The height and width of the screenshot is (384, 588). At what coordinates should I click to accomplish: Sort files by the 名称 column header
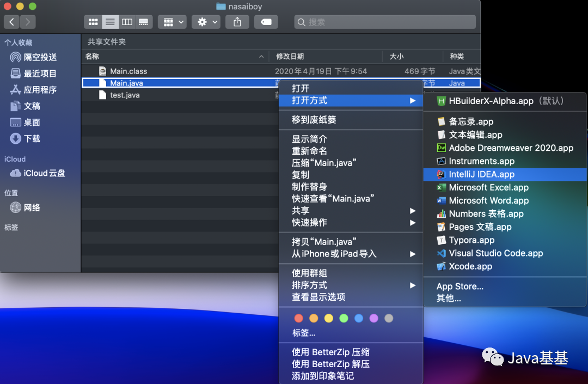click(175, 57)
